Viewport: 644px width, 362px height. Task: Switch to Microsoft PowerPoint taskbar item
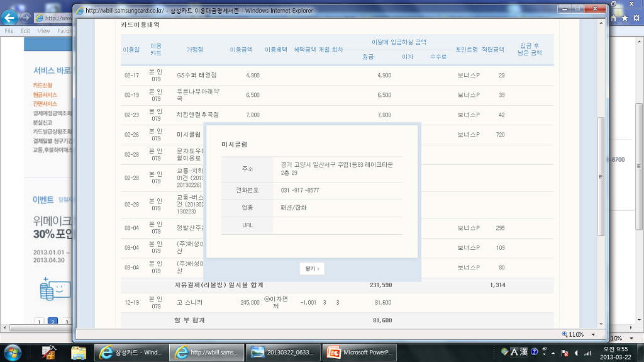point(359,353)
